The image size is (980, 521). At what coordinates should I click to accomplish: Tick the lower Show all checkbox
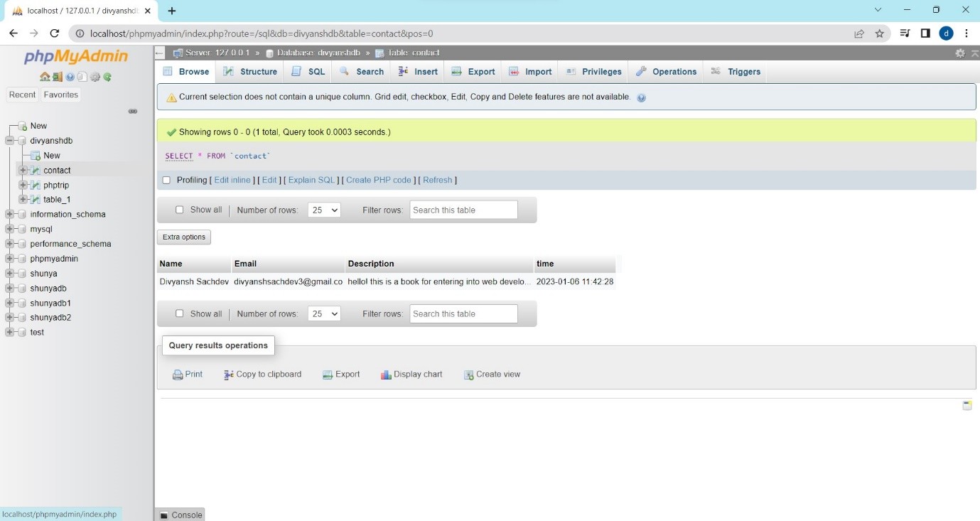pyautogui.click(x=180, y=313)
